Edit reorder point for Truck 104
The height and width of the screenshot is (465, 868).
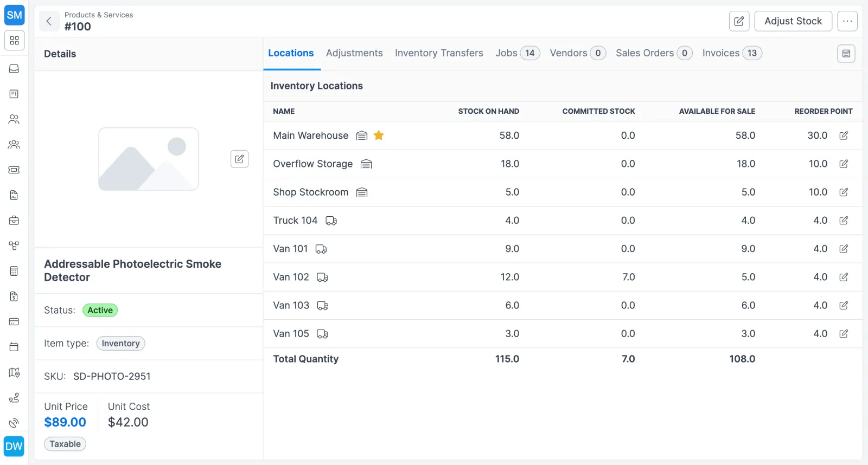[844, 221]
